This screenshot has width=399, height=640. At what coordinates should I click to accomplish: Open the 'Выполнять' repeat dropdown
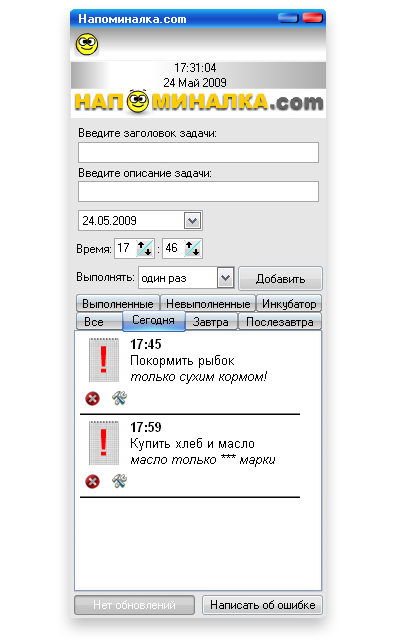click(x=226, y=278)
